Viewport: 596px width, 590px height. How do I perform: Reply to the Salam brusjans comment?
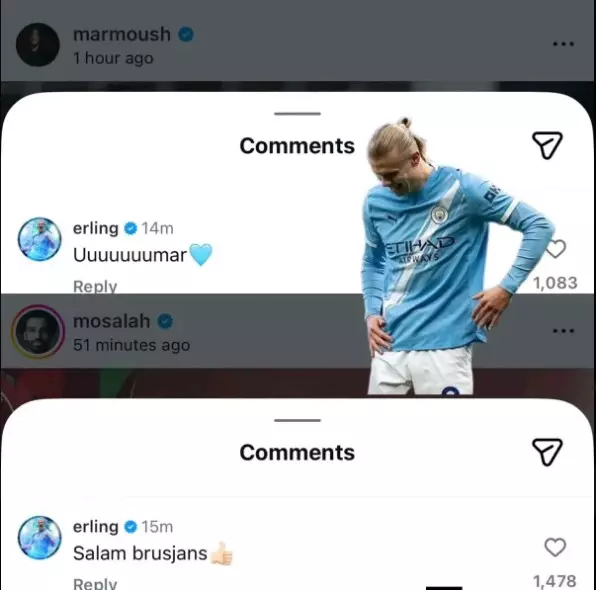coord(95,584)
